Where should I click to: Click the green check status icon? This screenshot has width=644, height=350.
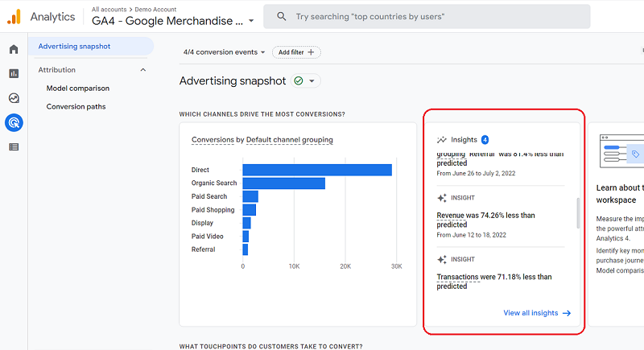tap(299, 80)
